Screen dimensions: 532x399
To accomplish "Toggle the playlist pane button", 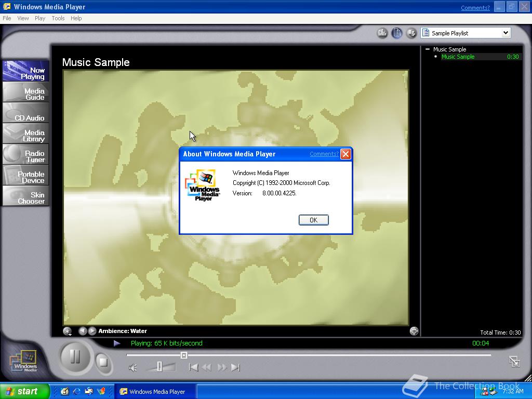I will pos(396,33).
